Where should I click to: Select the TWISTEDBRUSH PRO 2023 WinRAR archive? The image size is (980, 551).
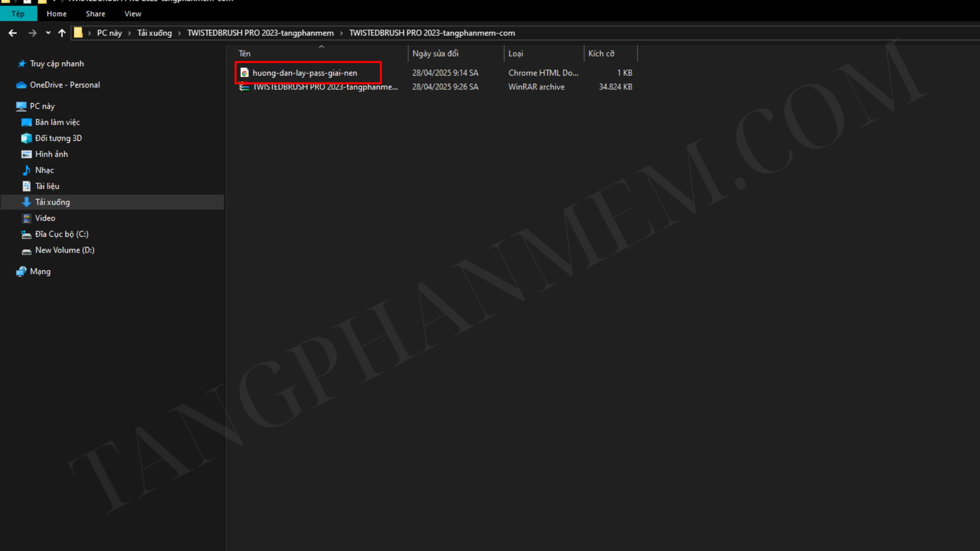pyautogui.click(x=325, y=87)
